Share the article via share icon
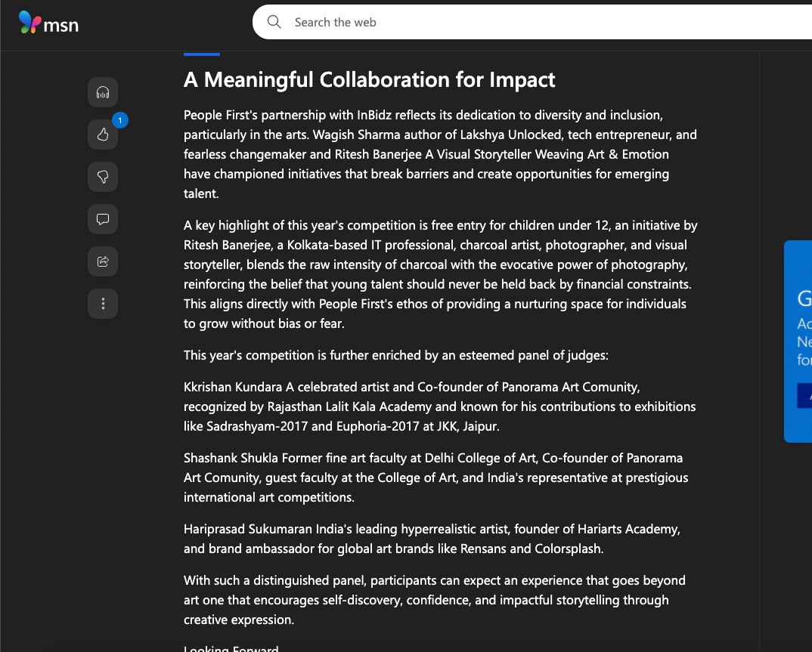 tap(103, 261)
